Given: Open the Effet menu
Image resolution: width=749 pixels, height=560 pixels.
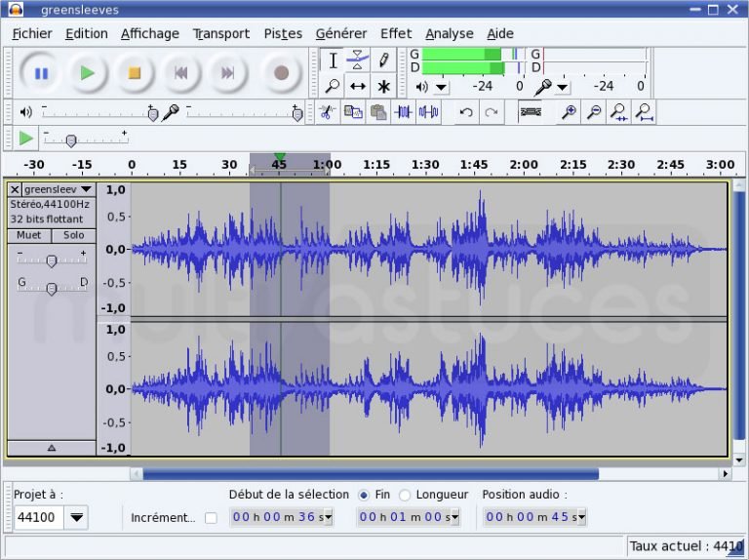Looking at the screenshot, I should pos(395,33).
